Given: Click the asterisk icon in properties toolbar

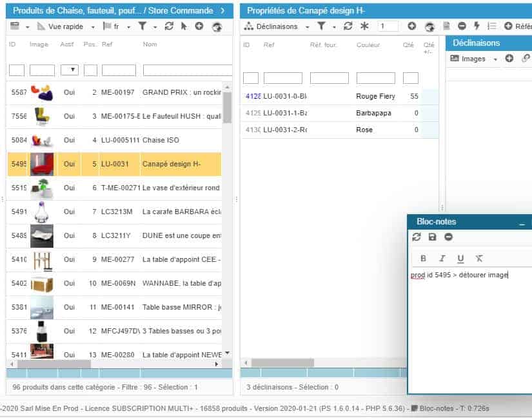Looking at the screenshot, I should pyautogui.click(x=364, y=26).
